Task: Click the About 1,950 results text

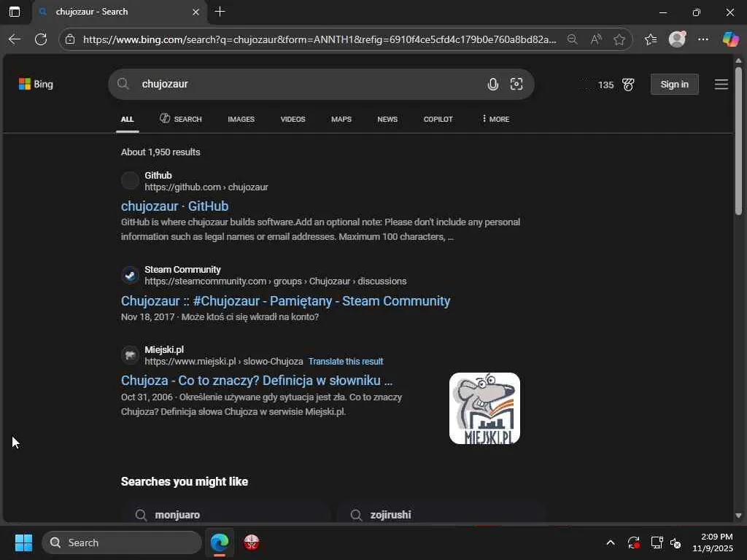Action: tap(160, 152)
